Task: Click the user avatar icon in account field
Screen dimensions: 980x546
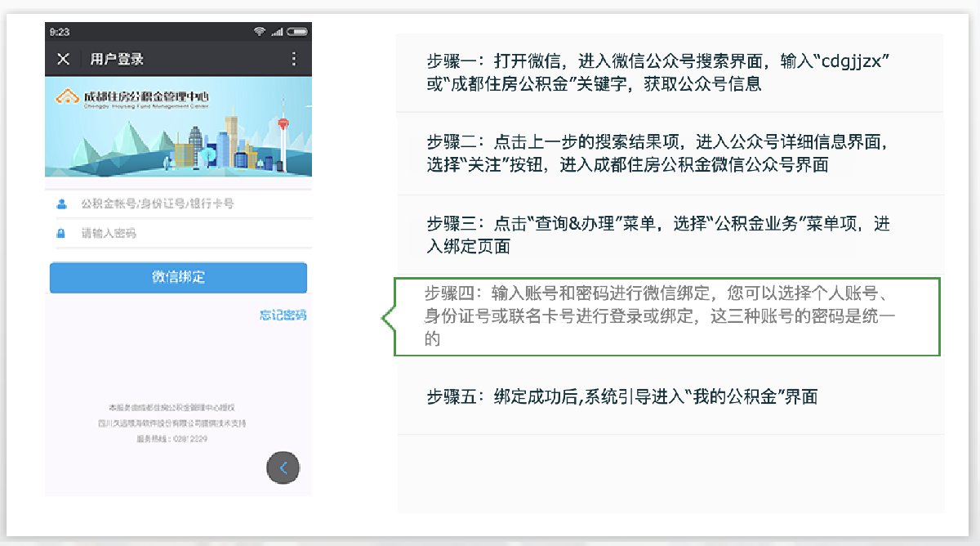Action: (x=61, y=204)
